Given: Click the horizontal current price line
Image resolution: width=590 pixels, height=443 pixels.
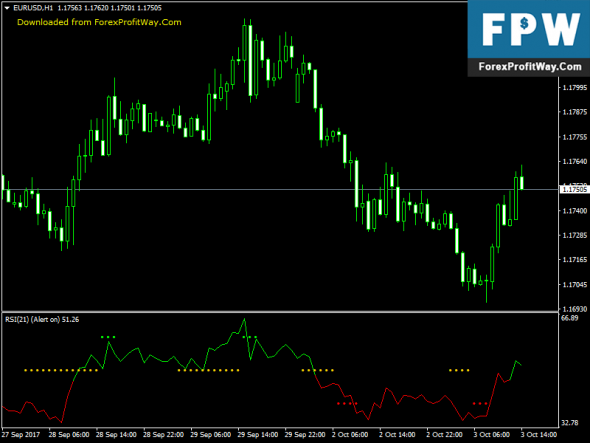Looking at the screenshot, I should point(280,189).
